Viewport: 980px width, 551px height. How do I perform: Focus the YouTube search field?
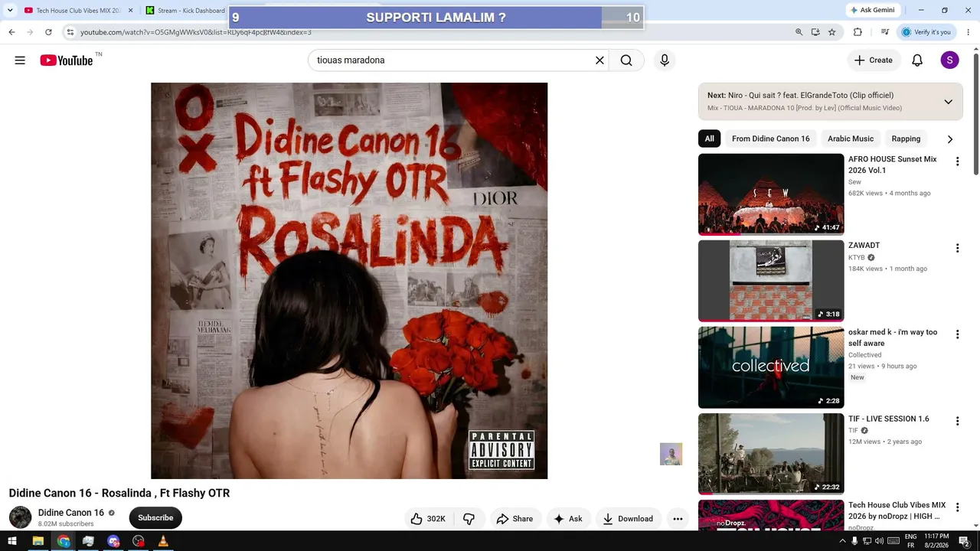[452, 60]
